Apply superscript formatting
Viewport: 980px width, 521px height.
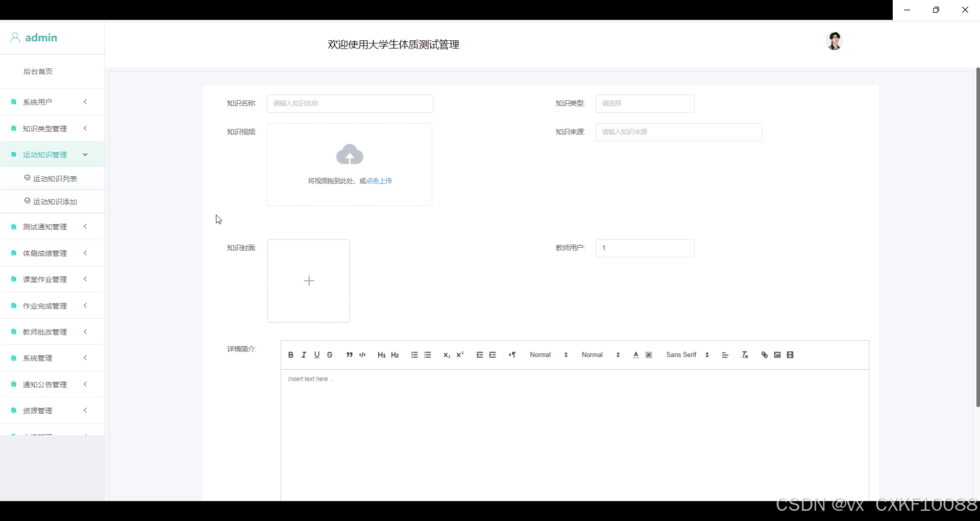(460, 355)
